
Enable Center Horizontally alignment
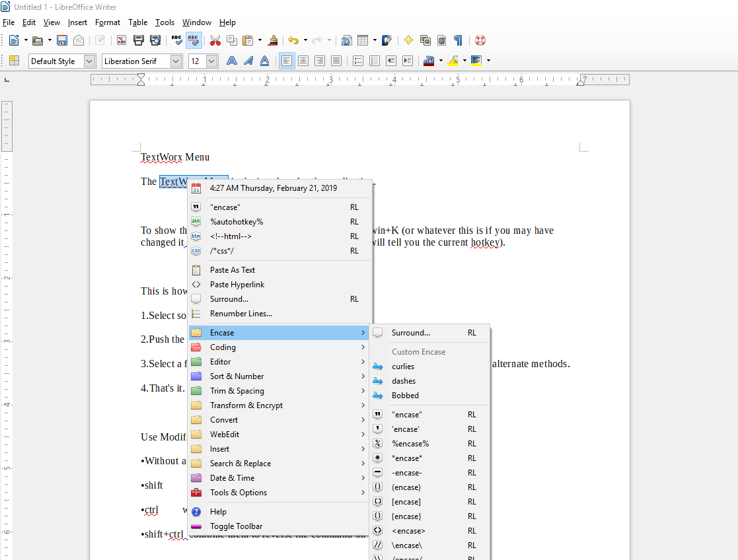click(303, 61)
